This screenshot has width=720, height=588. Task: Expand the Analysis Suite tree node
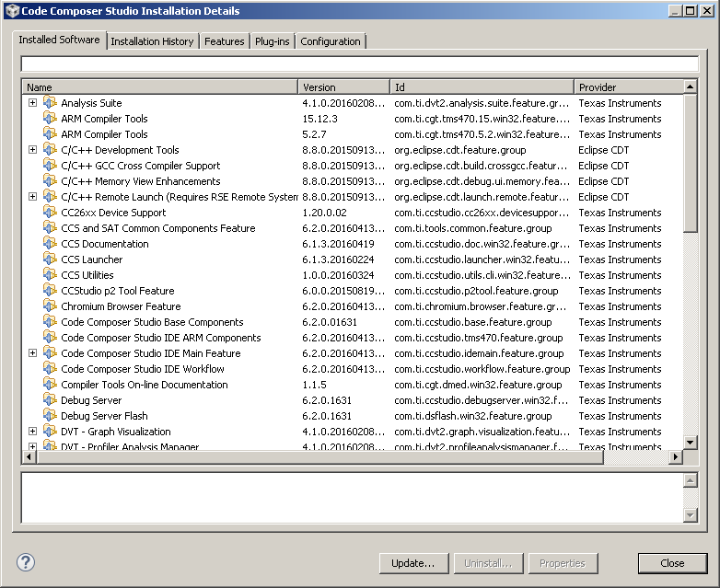tap(32, 103)
